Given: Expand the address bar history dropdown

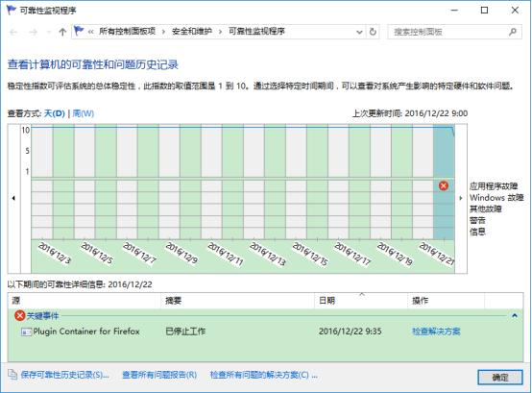Looking at the screenshot, I should [359, 33].
